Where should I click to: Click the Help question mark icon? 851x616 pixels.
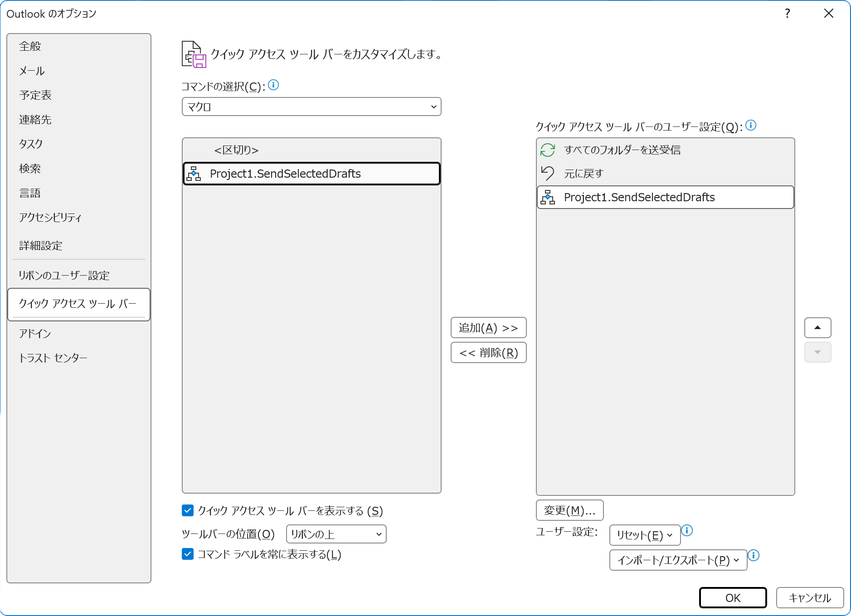tap(788, 14)
